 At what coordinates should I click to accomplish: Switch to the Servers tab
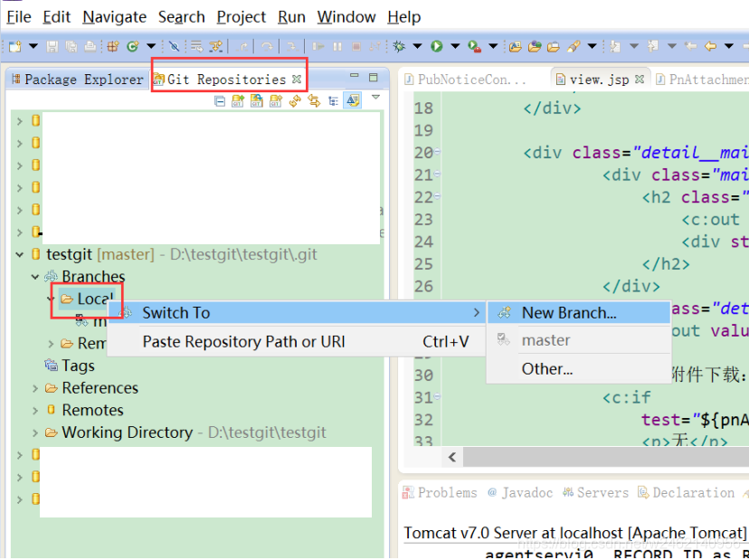pyautogui.click(x=595, y=493)
